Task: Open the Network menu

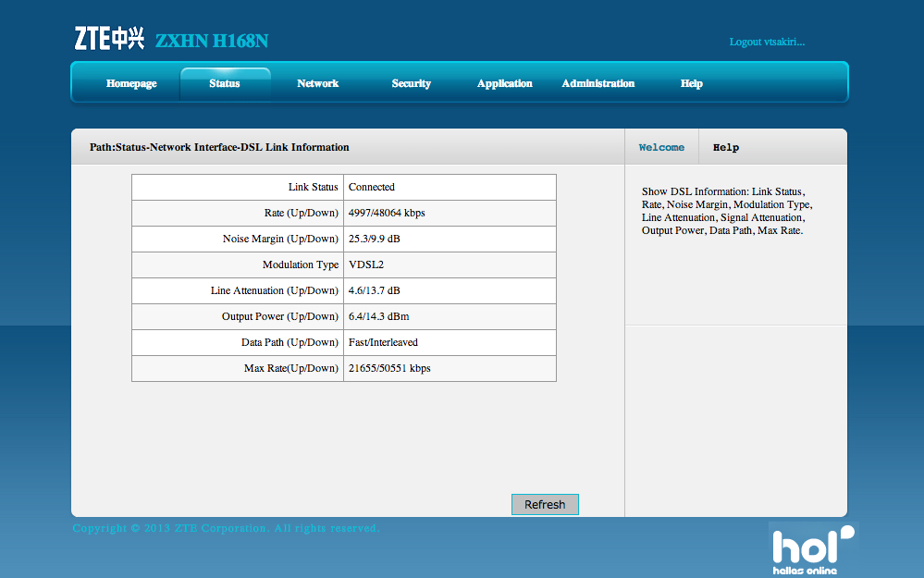Action: (317, 83)
